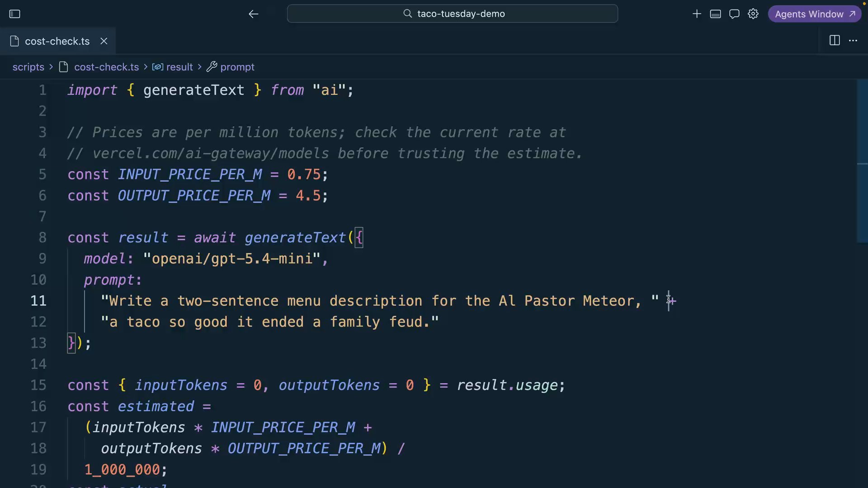Click line number 8 in the gutter
868x488 pixels.
point(42,238)
